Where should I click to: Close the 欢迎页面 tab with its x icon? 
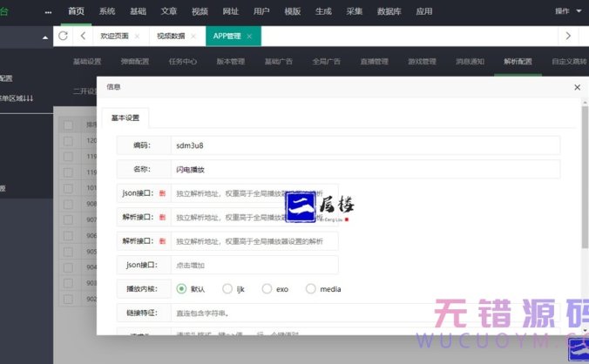pos(137,36)
